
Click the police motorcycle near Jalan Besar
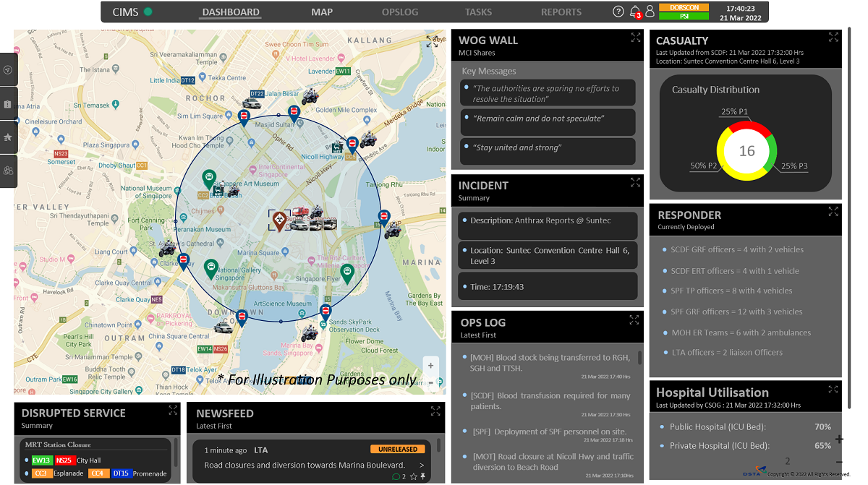click(310, 95)
